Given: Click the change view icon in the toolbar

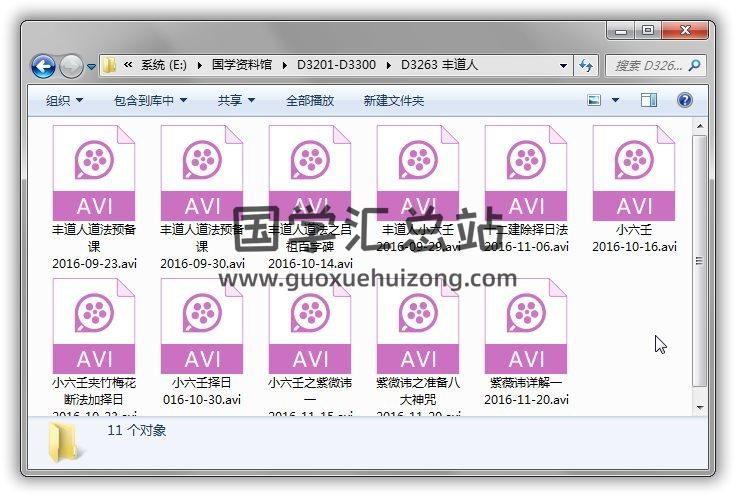Looking at the screenshot, I should (595, 100).
